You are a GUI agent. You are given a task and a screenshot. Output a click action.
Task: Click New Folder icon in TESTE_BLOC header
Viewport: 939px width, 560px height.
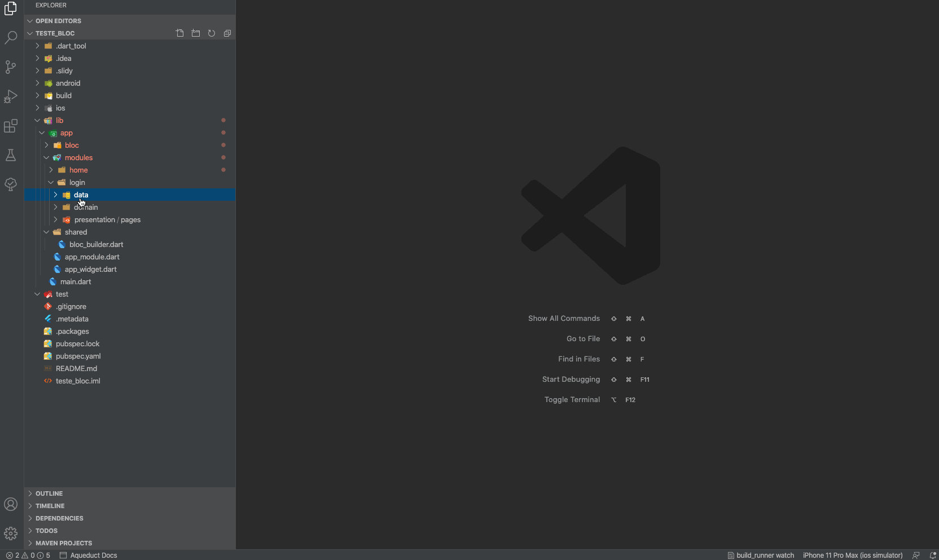(x=196, y=33)
